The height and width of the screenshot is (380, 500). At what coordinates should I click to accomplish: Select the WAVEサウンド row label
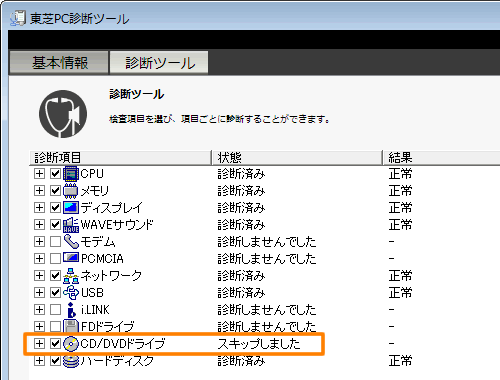[117, 225]
